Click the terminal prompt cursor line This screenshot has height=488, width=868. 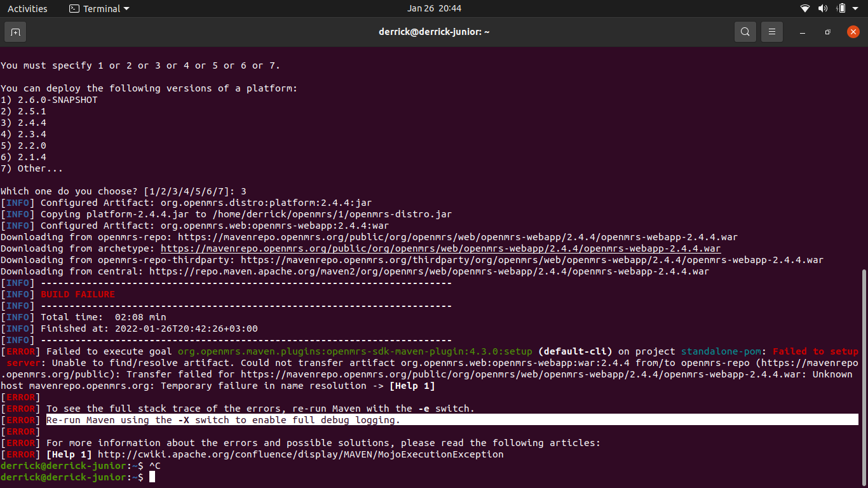78,477
